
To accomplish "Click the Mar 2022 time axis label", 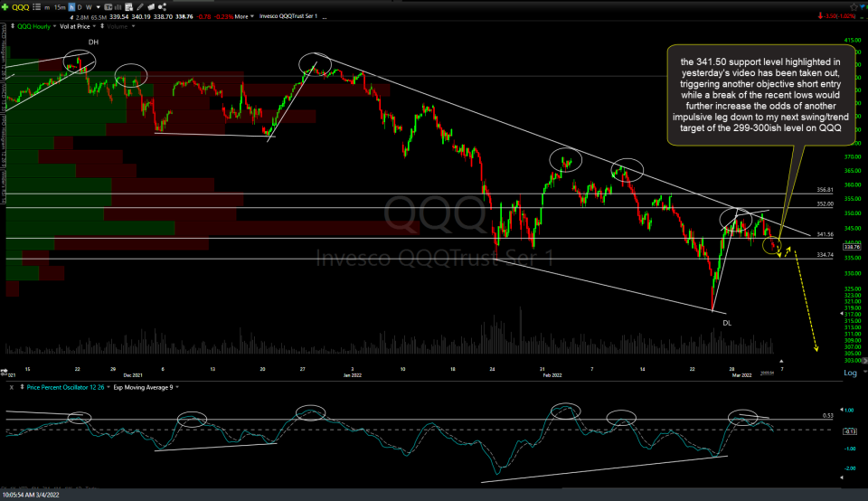I will [741, 375].
